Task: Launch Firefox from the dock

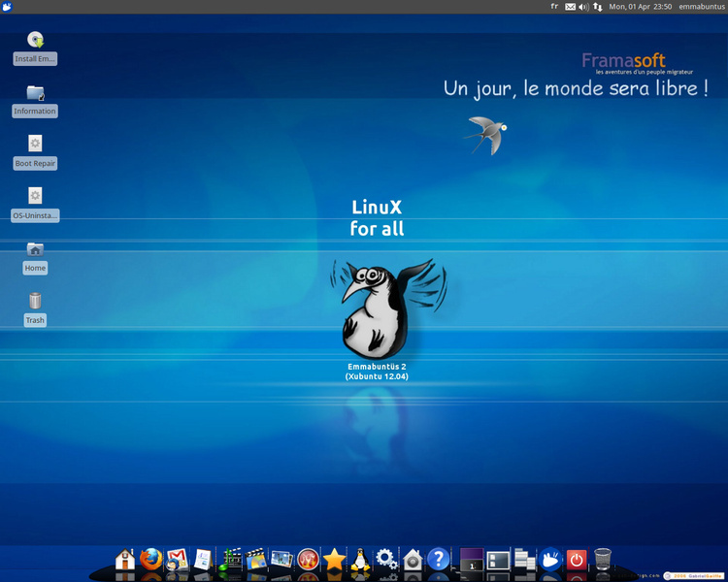Action: [x=150, y=560]
